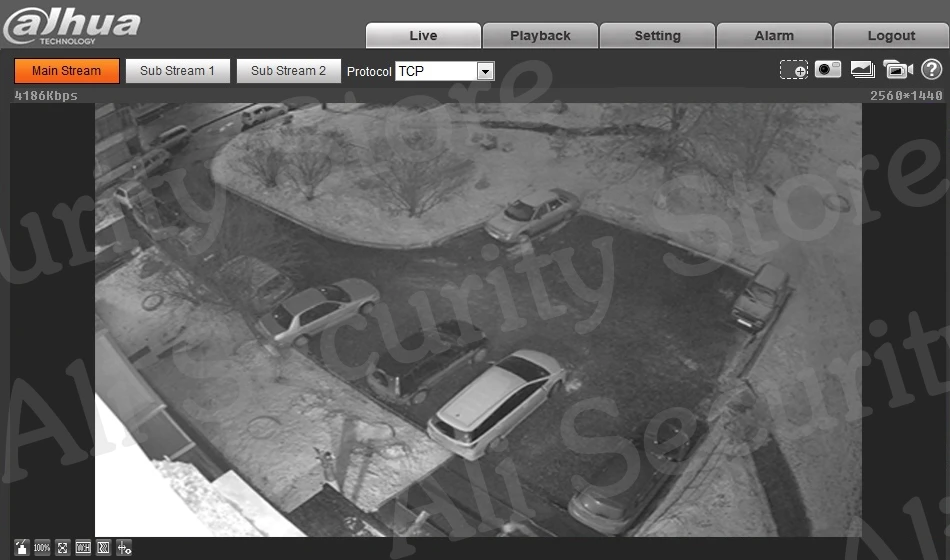The height and width of the screenshot is (560, 950).
Task: Activate the digital zoom region icon
Action: [x=794, y=70]
